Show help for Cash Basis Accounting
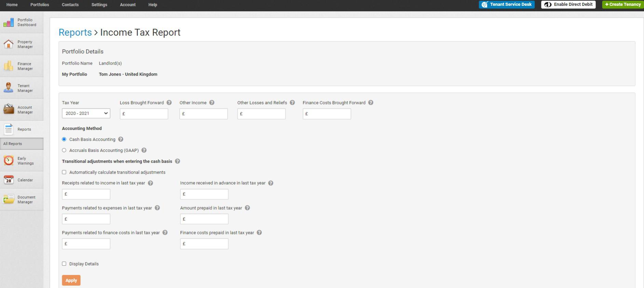 click(x=121, y=139)
